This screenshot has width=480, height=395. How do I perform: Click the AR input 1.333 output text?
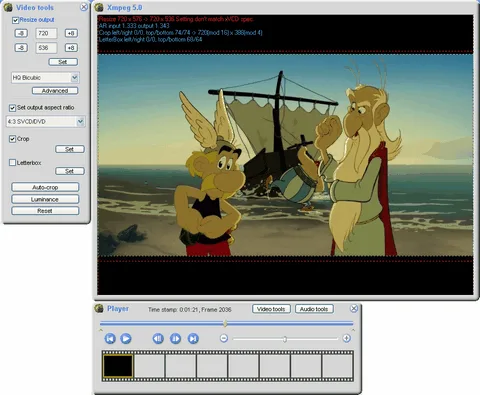[134, 26]
